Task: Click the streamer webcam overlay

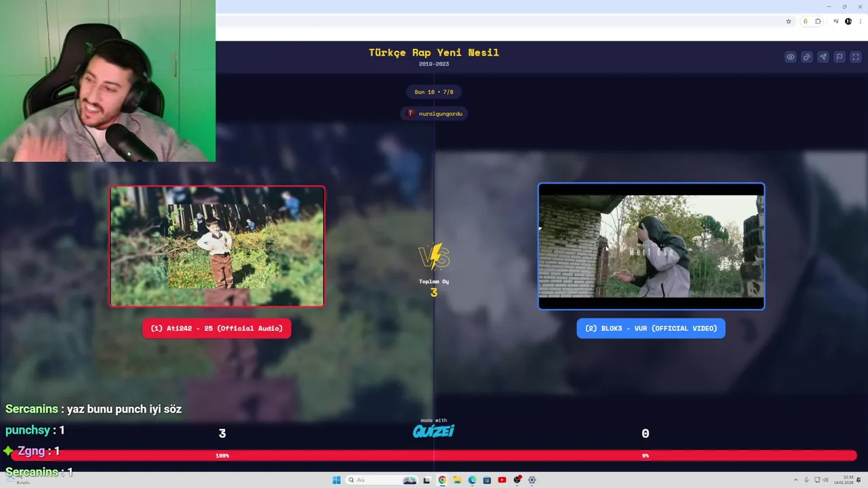Action: [108, 81]
